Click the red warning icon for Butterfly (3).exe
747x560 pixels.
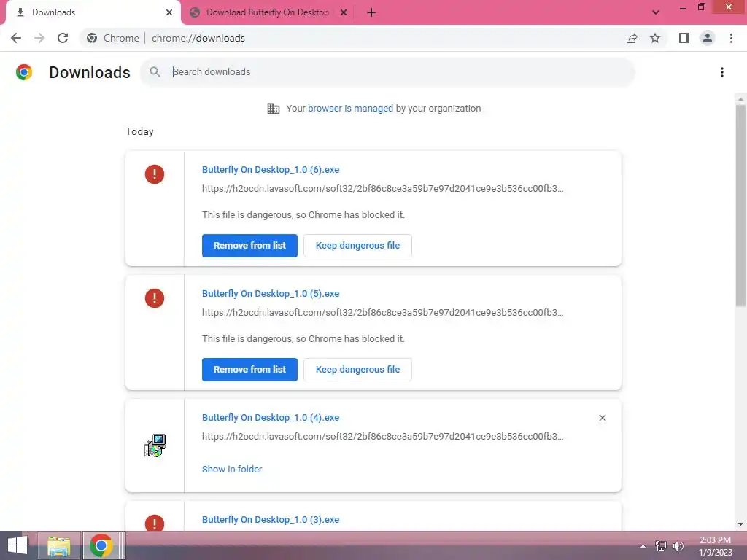pyautogui.click(x=155, y=523)
